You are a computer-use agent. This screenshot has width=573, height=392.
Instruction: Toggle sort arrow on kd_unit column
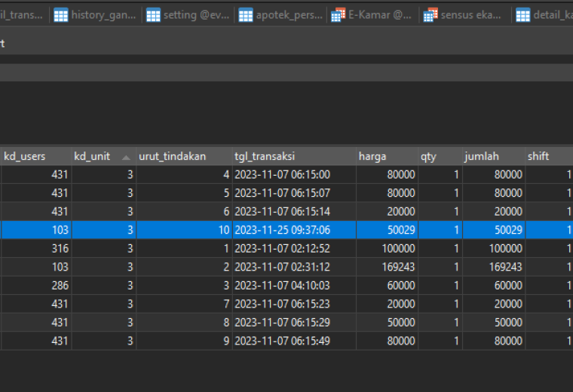[126, 158]
